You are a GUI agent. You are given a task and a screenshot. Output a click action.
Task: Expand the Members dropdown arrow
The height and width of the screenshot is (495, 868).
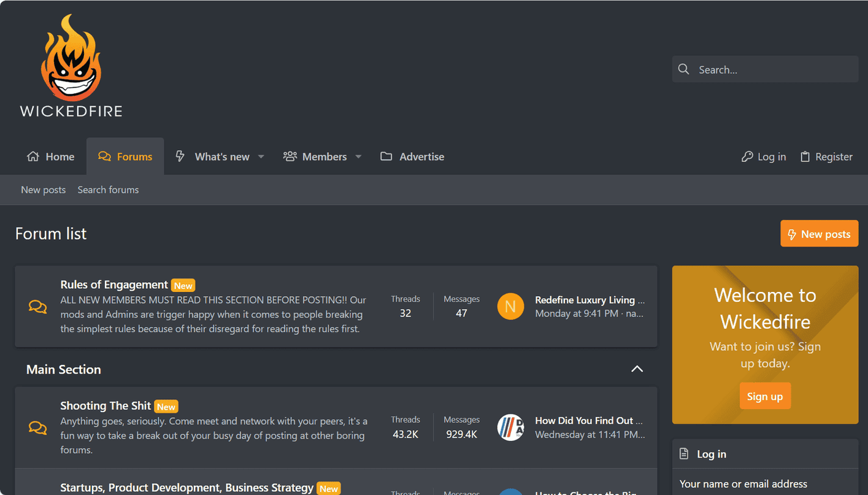358,157
